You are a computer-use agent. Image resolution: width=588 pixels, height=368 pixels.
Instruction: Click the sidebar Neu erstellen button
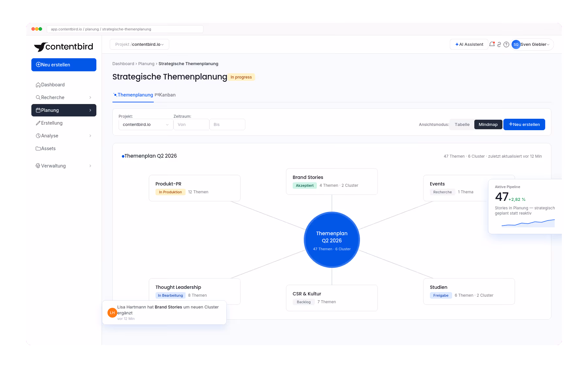point(64,65)
